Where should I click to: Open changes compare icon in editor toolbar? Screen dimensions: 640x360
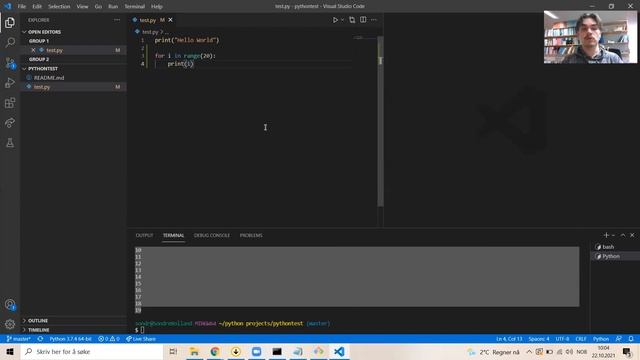pos(352,20)
